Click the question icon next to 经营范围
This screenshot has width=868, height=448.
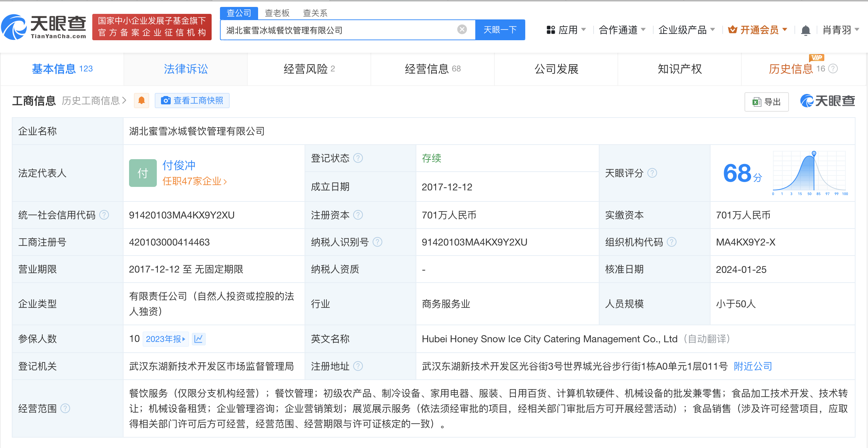(65, 408)
